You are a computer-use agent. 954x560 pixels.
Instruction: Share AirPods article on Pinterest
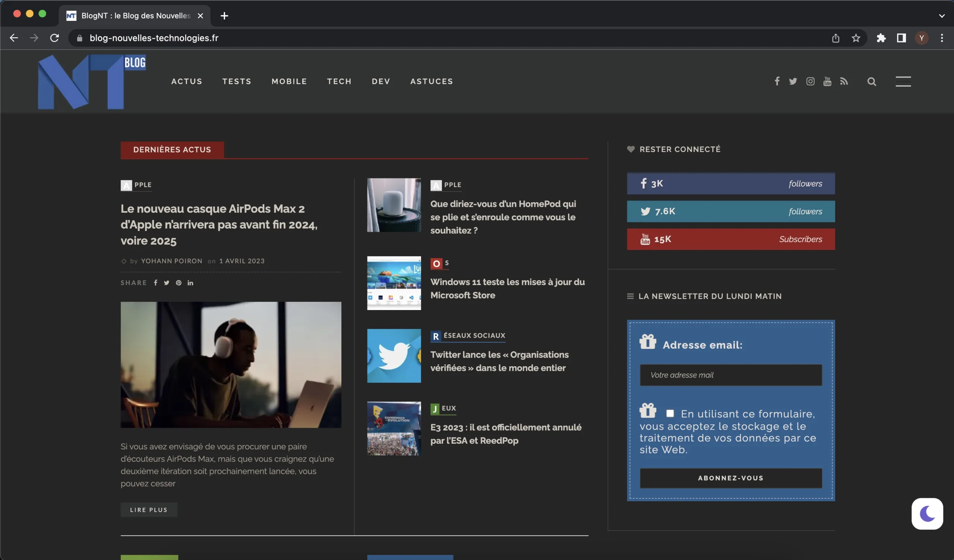click(179, 283)
